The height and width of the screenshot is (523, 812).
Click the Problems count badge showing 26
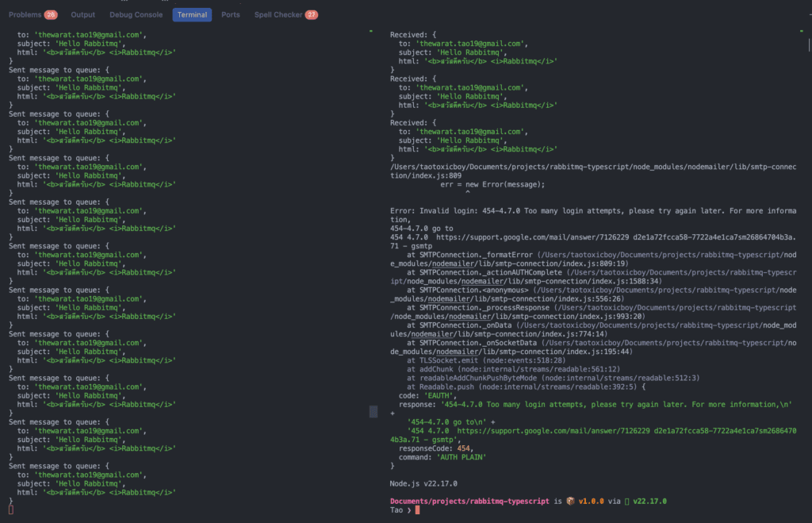51,14
